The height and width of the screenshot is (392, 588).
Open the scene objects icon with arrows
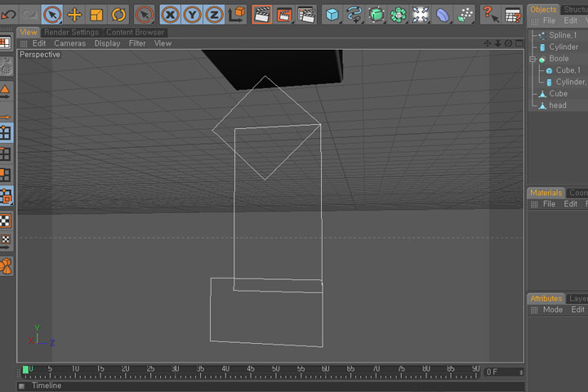(x=421, y=15)
